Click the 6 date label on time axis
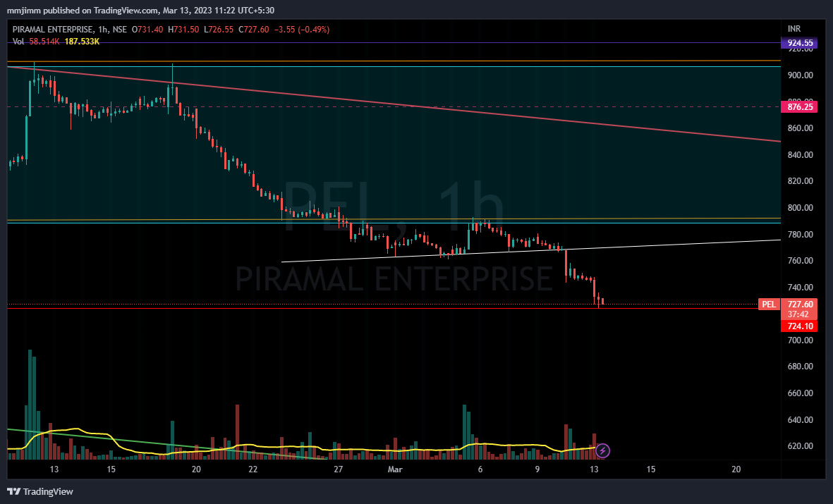This screenshot has width=833, height=504. point(480,469)
